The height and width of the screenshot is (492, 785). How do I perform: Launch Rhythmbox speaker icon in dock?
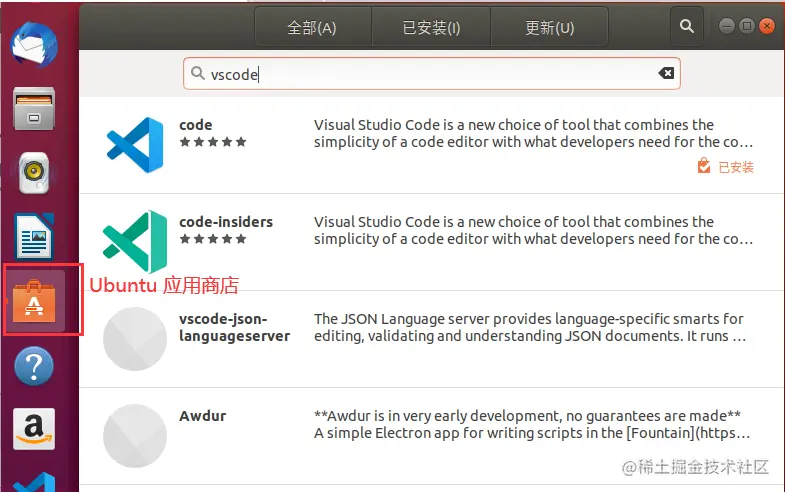tap(34, 173)
